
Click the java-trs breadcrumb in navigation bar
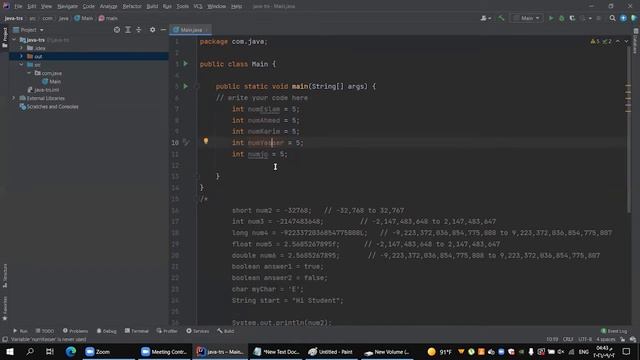point(13,18)
